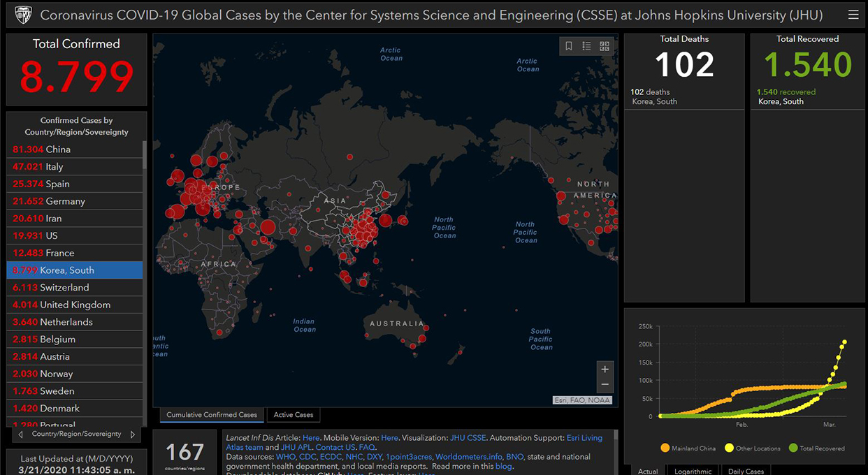Open the 1point3acres link
Viewport: 868px width, 475px height.
click(x=409, y=457)
